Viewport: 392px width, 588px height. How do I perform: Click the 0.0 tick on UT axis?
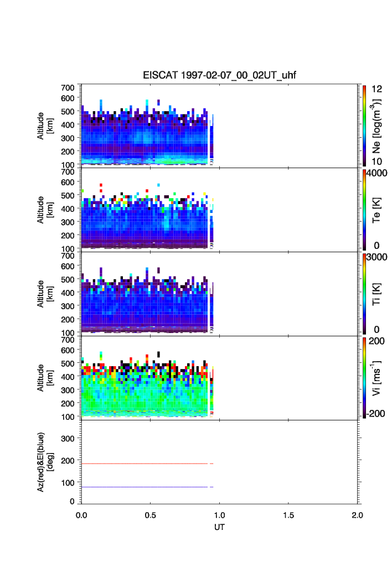81,515
